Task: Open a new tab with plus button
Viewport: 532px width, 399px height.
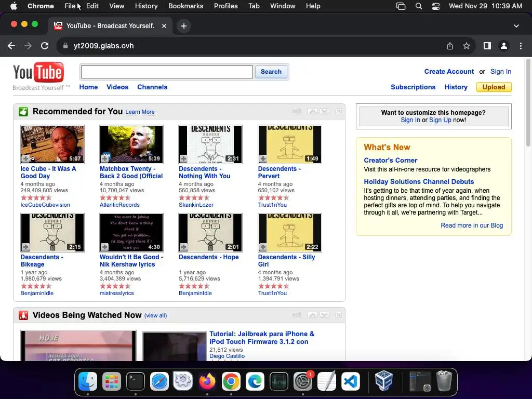Action: click(183, 26)
